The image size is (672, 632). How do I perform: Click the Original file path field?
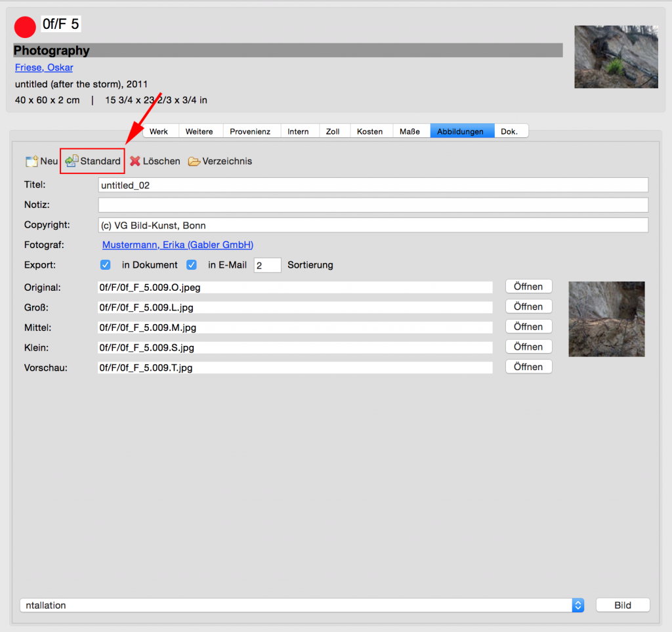point(295,287)
